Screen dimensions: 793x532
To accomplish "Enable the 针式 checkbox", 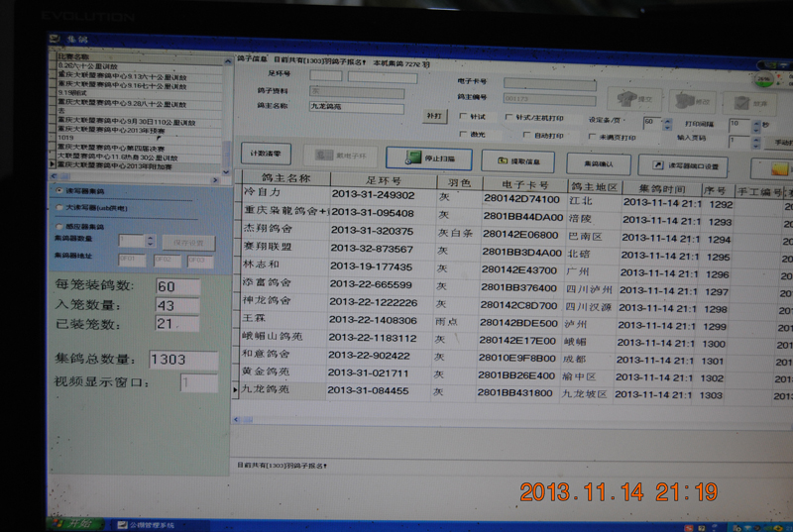I will (x=464, y=117).
